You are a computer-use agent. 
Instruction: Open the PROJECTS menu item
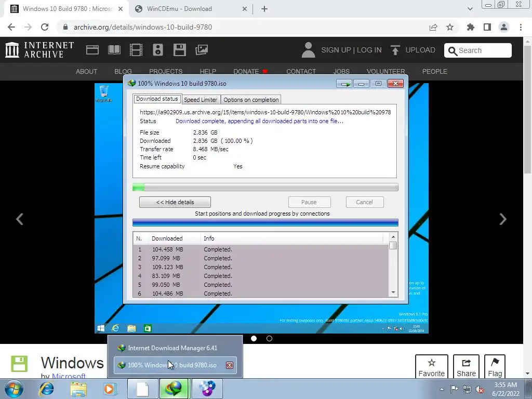[x=166, y=72]
